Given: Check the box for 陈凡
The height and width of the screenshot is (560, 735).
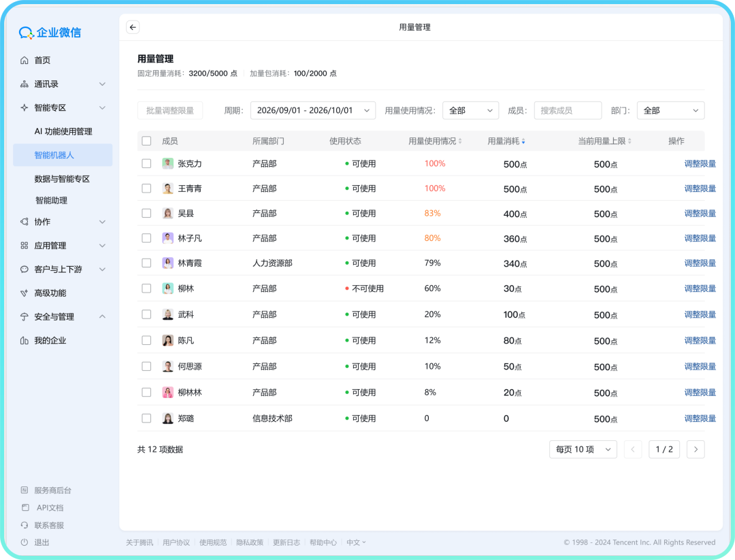Looking at the screenshot, I should (147, 340).
